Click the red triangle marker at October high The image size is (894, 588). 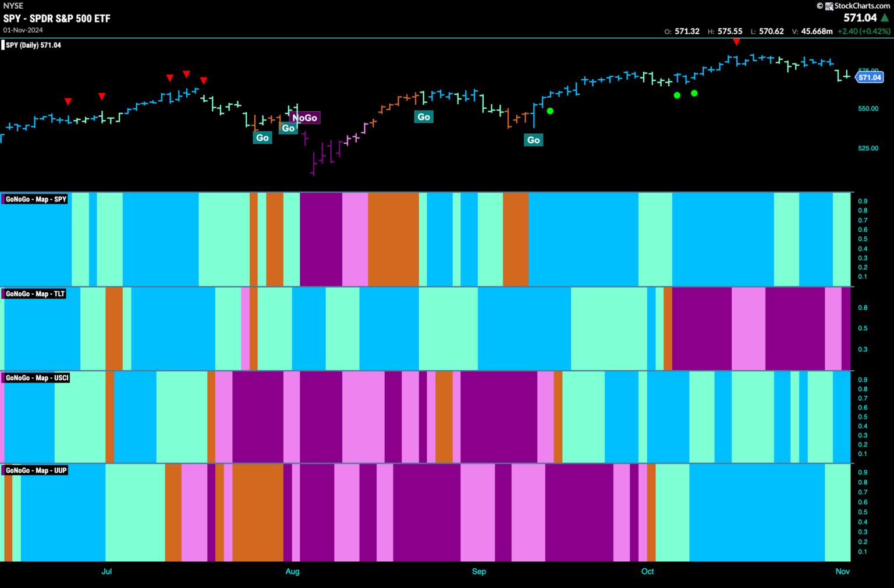[737, 42]
